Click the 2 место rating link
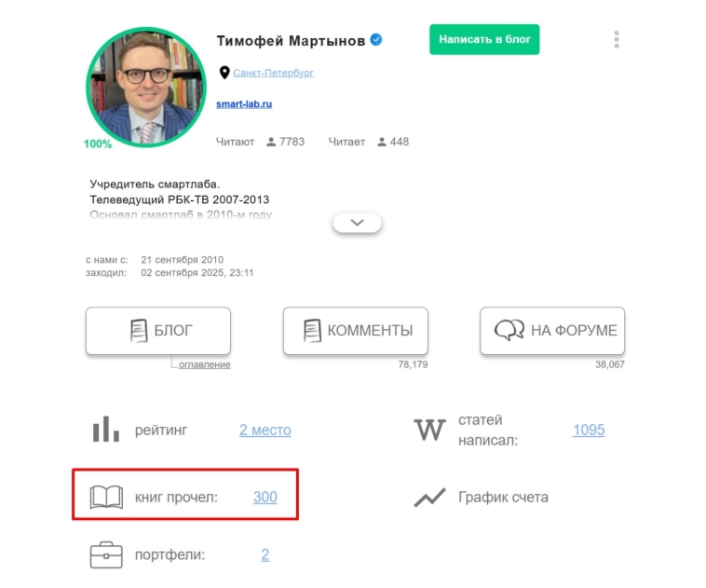This screenshot has width=706, height=588. pyautogui.click(x=265, y=430)
